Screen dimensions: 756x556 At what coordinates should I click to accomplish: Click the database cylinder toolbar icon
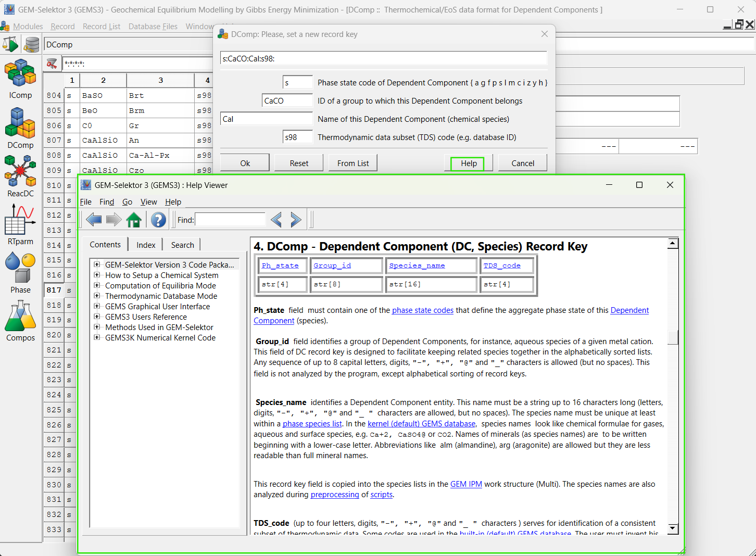pyautogui.click(x=31, y=44)
